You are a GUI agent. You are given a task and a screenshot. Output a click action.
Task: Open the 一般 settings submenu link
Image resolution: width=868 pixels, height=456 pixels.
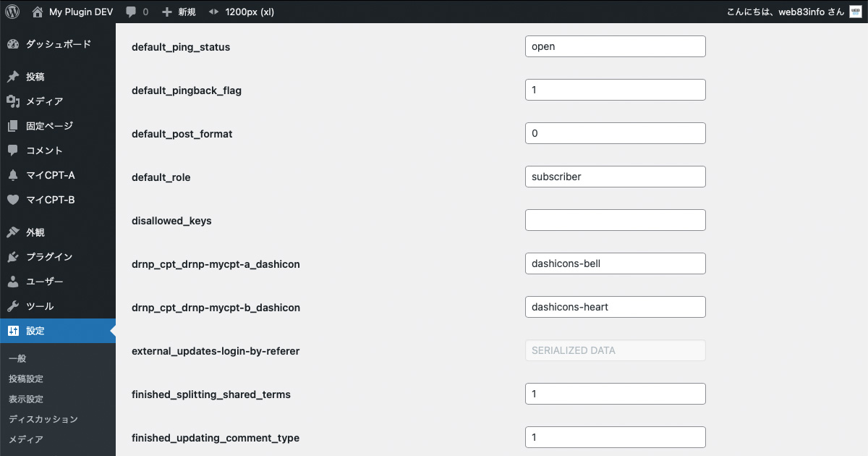point(17,358)
